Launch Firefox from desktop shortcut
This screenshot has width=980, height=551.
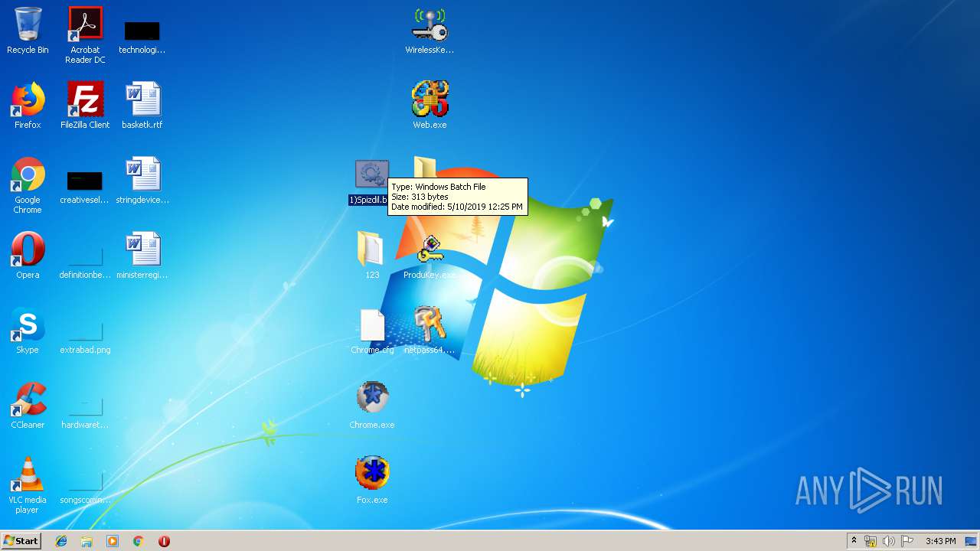pos(28,106)
